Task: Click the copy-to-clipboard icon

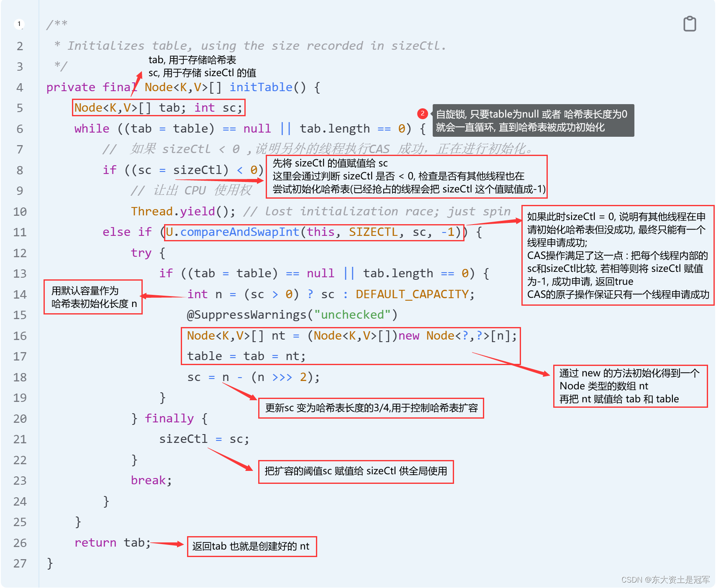Action: (690, 24)
